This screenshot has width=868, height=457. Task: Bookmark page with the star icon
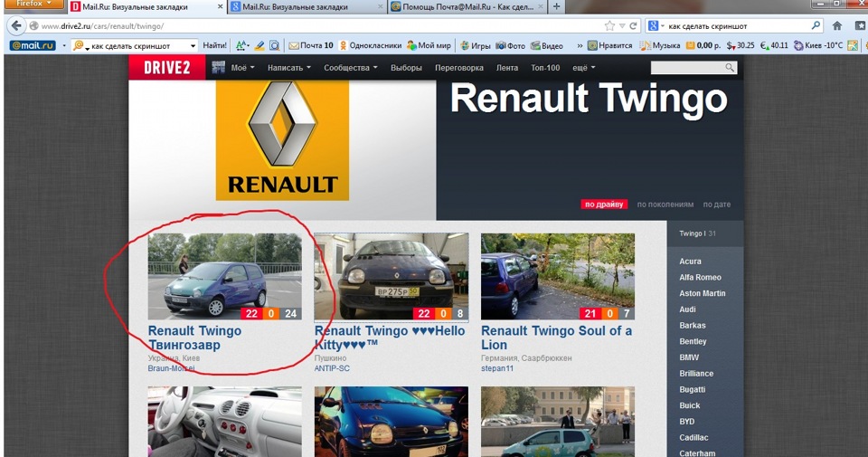[x=609, y=26]
